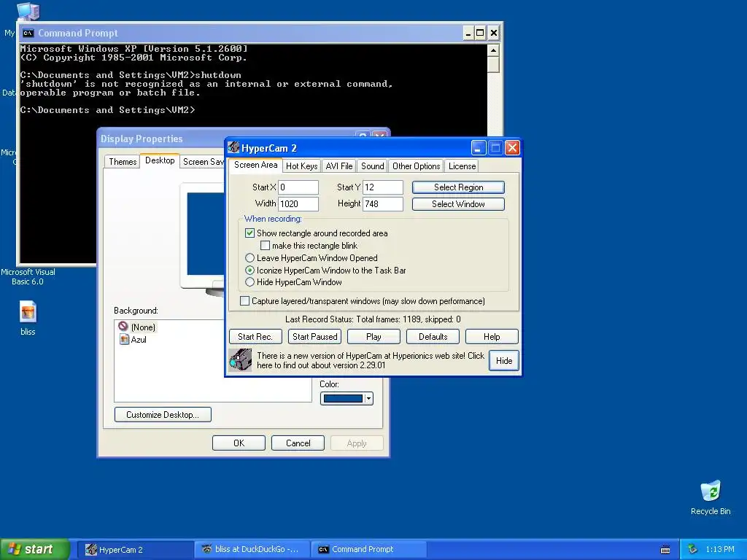Click the Height input field
Viewport: 747px width, 560px height.
[x=382, y=204]
